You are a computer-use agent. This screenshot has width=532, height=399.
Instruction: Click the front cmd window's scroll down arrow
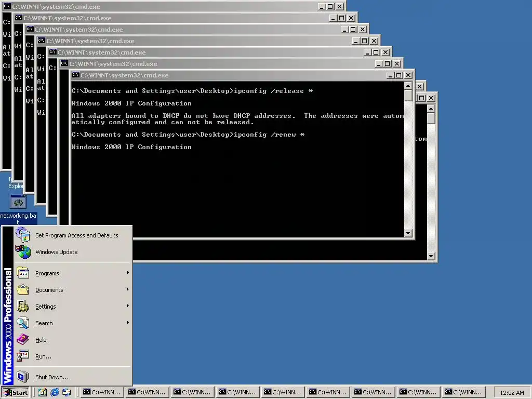point(408,233)
